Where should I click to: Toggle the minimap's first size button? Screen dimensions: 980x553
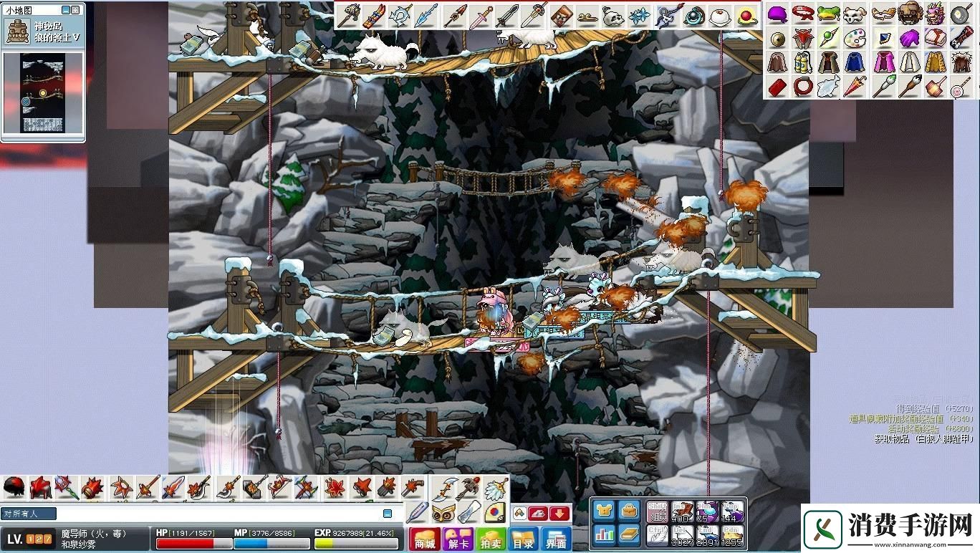(x=66, y=10)
